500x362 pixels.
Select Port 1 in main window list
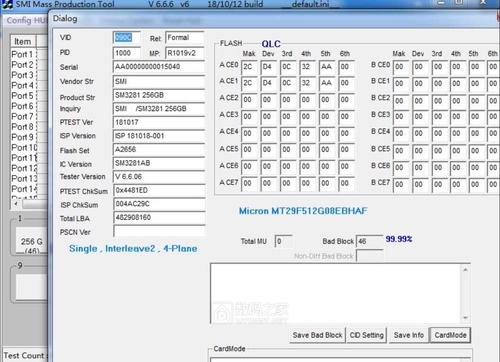point(22,54)
